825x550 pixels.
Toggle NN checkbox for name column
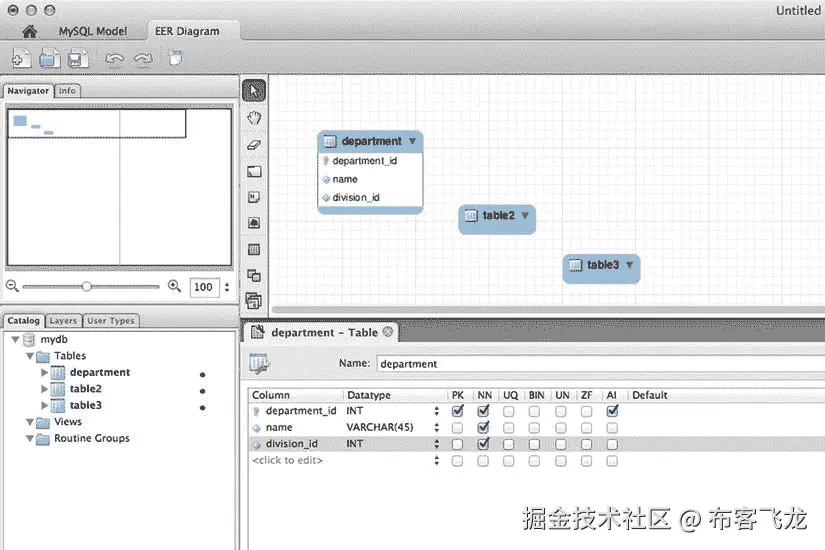tap(483, 427)
